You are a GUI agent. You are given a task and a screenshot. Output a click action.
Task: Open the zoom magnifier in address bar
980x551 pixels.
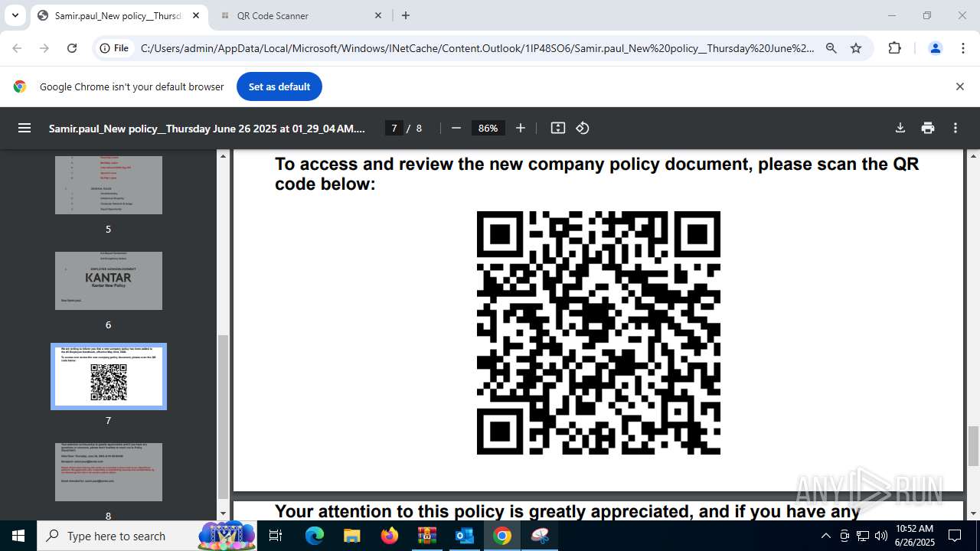point(831,48)
